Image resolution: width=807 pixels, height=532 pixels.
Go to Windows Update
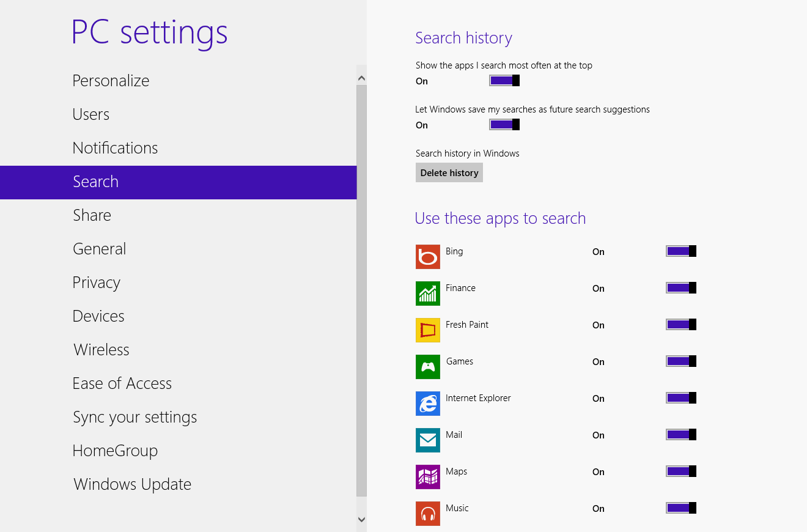(x=178, y=484)
